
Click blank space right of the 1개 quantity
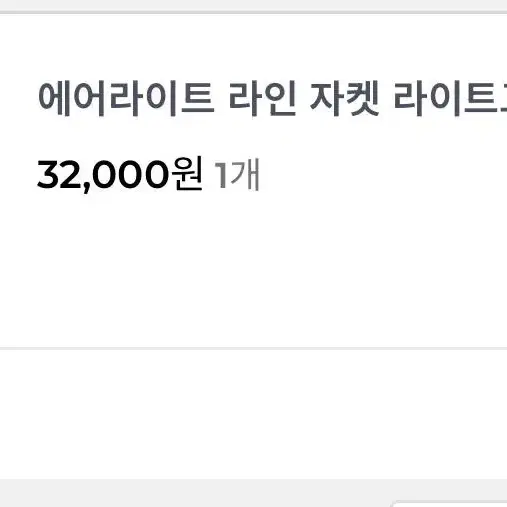point(383,175)
